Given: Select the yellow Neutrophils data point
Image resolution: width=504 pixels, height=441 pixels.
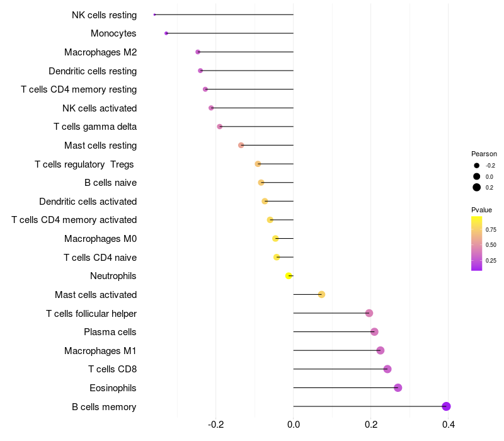Looking at the screenshot, I should 289,276.
